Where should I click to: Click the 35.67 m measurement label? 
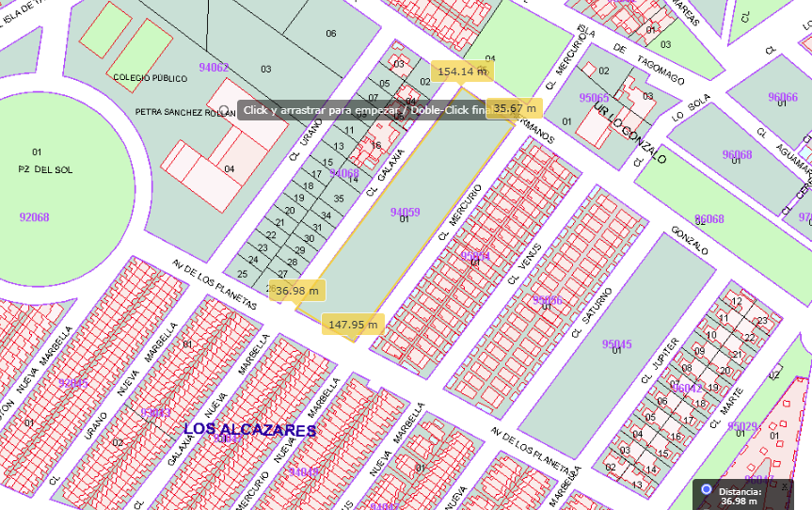pyautogui.click(x=515, y=108)
